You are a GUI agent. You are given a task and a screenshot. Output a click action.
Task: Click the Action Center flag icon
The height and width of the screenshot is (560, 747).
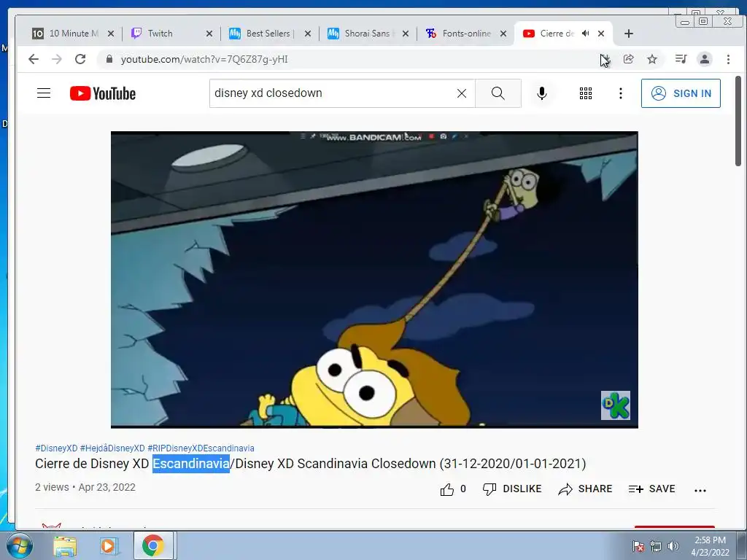pyautogui.click(x=638, y=546)
